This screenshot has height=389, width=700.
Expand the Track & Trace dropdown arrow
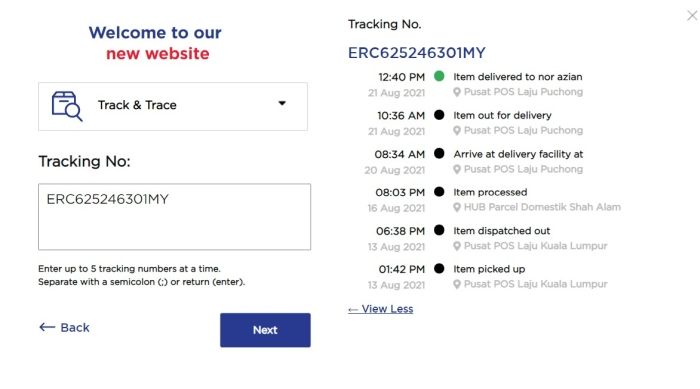click(x=282, y=103)
